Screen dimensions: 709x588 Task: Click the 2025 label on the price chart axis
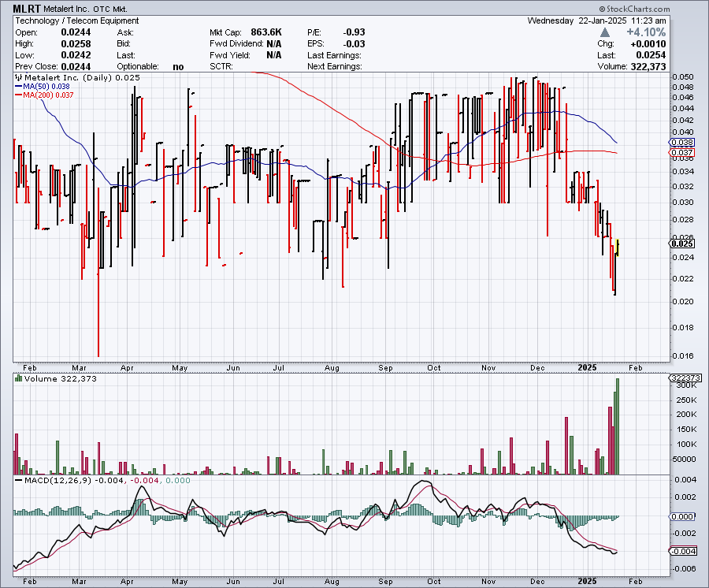pos(587,368)
